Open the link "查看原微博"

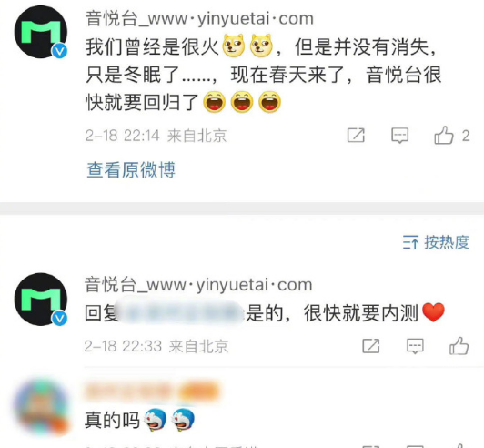131,169
